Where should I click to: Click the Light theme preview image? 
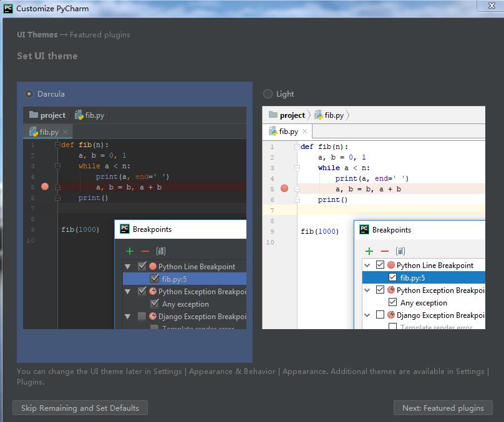(374, 218)
